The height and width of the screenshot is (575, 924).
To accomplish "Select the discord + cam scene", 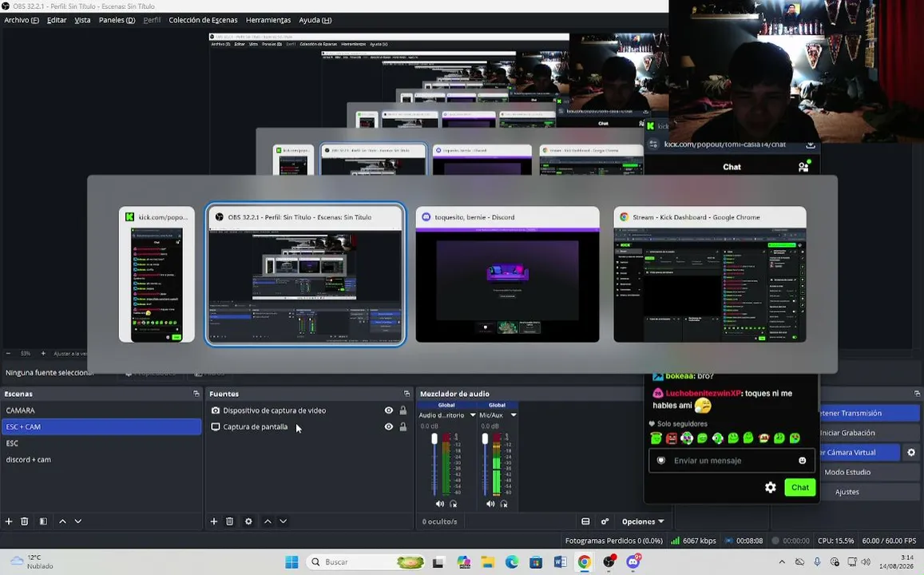I will (x=101, y=459).
